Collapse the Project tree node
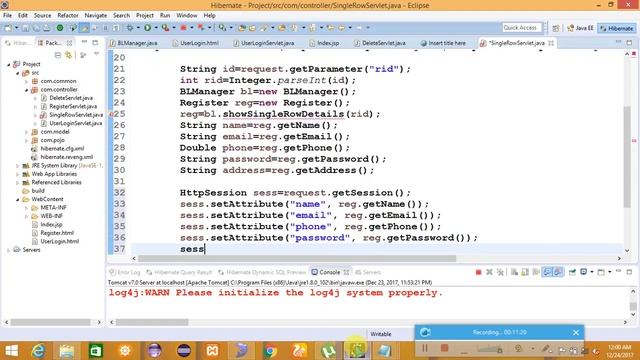The image size is (640, 360). [9, 64]
